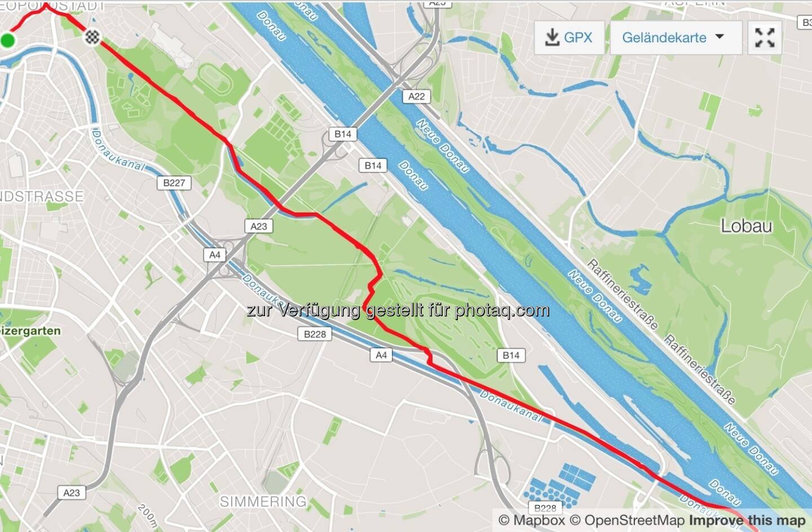Select the Lobau map label

(747, 226)
